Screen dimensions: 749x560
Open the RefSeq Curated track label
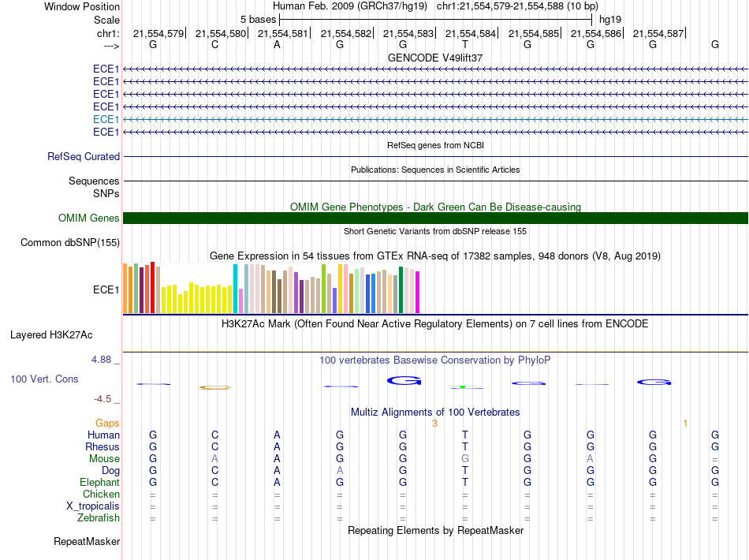click(84, 157)
